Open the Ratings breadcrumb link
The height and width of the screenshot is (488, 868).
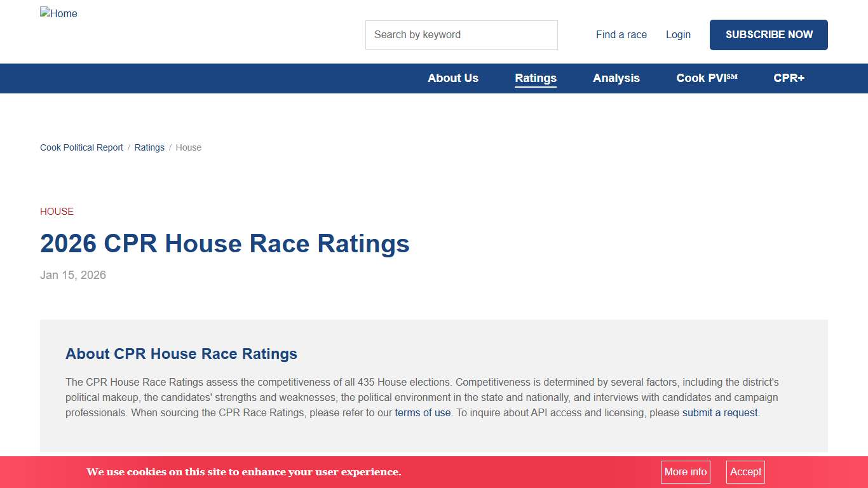point(149,147)
